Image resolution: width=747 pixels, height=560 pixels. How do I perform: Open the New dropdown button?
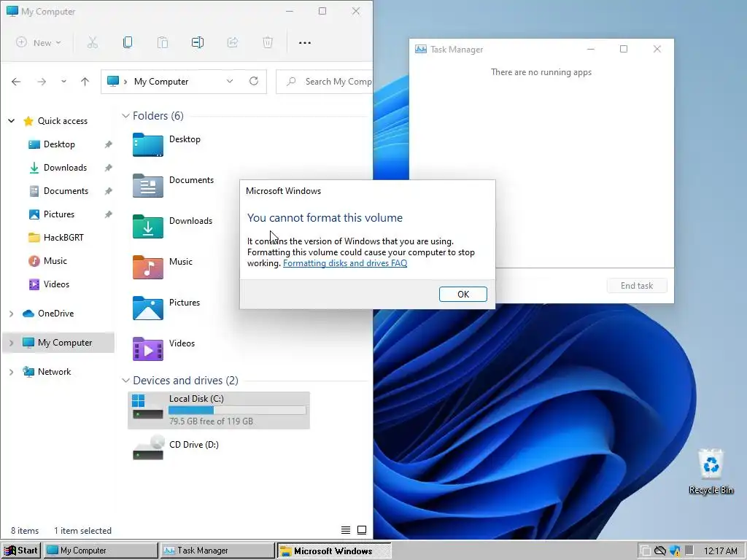click(x=38, y=42)
